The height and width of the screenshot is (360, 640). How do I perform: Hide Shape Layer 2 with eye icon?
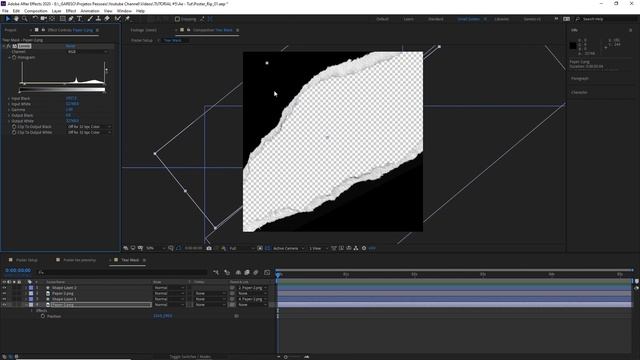[4, 288]
